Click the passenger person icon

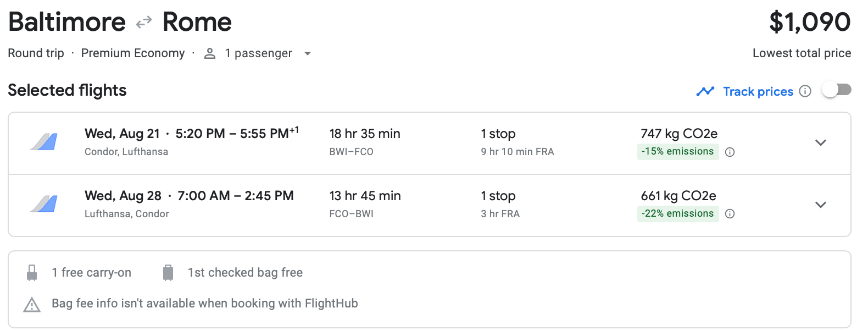[x=209, y=53]
